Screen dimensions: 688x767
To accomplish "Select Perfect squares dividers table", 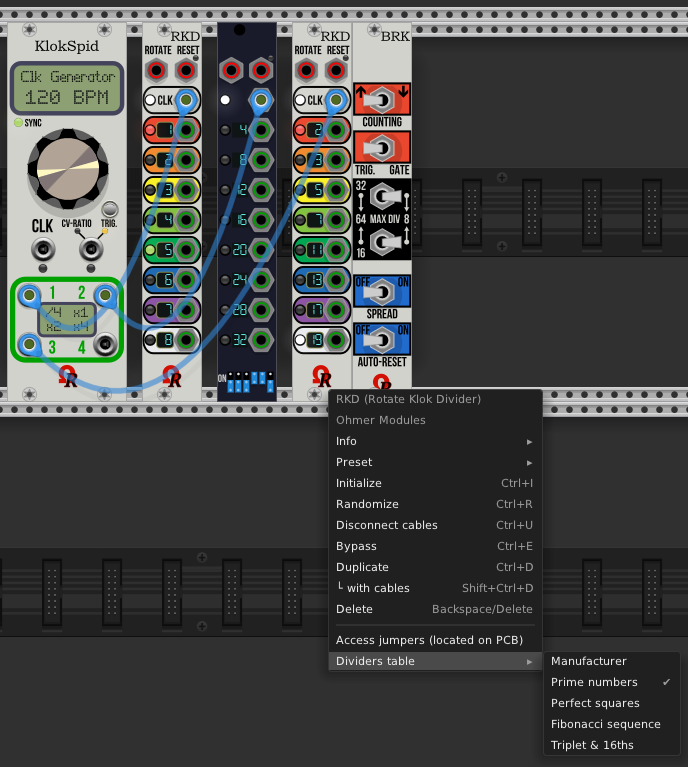I will (x=612, y=703).
